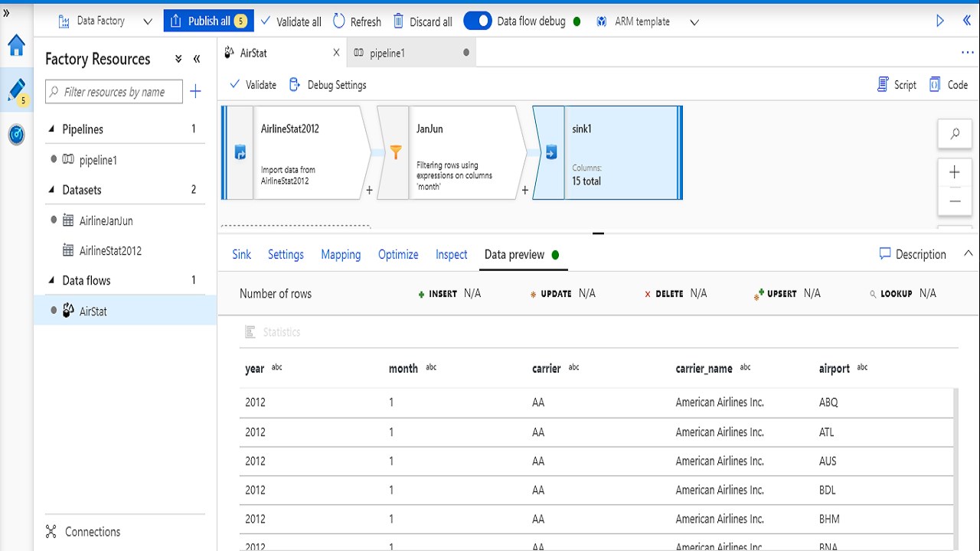Image resolution: width=980 pixels, height=551 pixels.
Task: Click Discard all button
Action: [x=423, y=21]
